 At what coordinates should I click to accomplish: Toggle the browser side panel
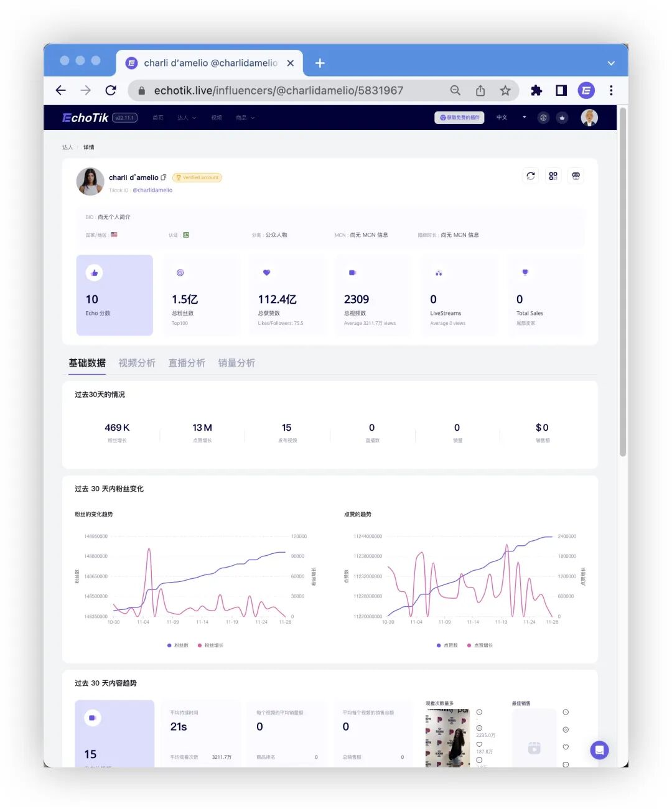pos(561,90)
